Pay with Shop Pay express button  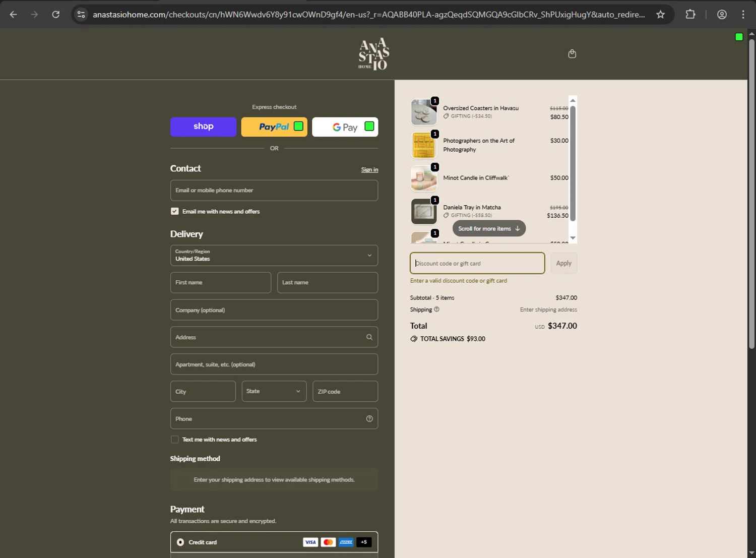203,127
